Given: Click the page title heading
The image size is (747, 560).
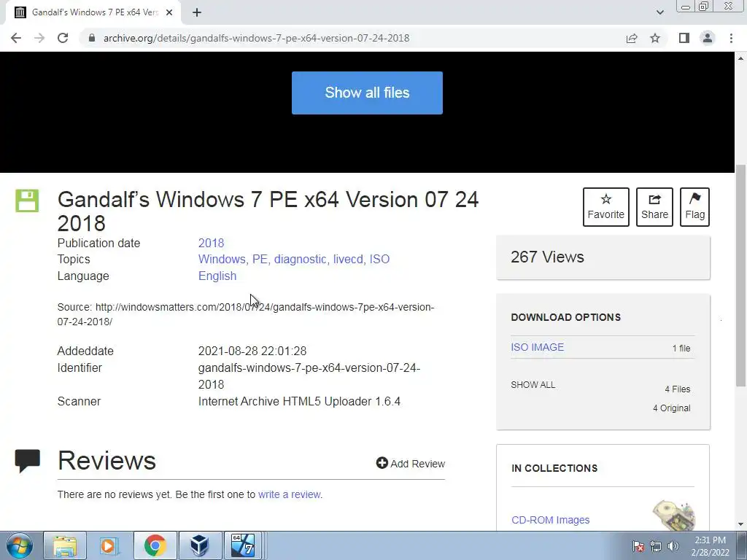Looking at the screenshot, I should (268, 211).
